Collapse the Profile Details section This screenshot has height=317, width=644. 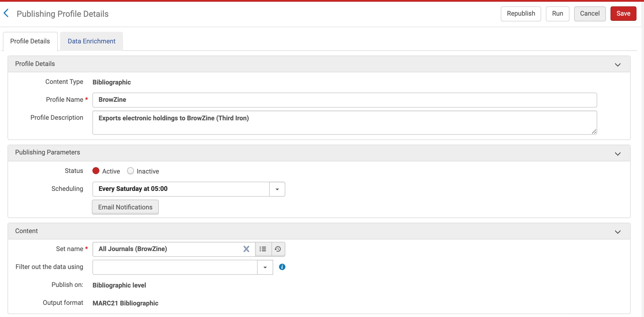pos(618,64)
